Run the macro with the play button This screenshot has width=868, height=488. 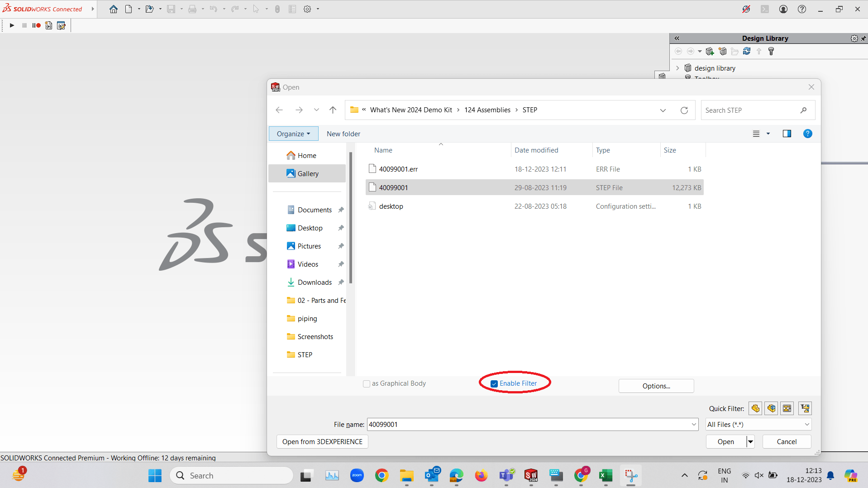click(x=12, y=25)
